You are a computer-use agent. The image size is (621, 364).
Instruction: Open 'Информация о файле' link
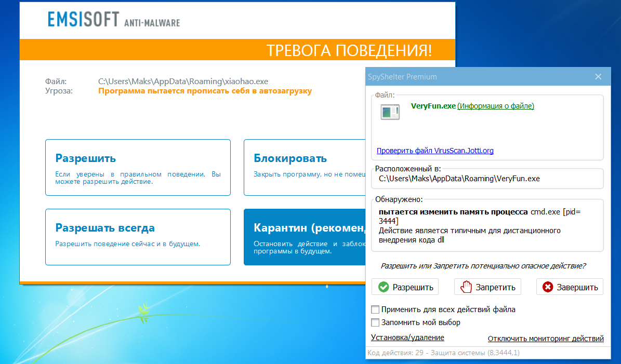click(x=496, y=106)
